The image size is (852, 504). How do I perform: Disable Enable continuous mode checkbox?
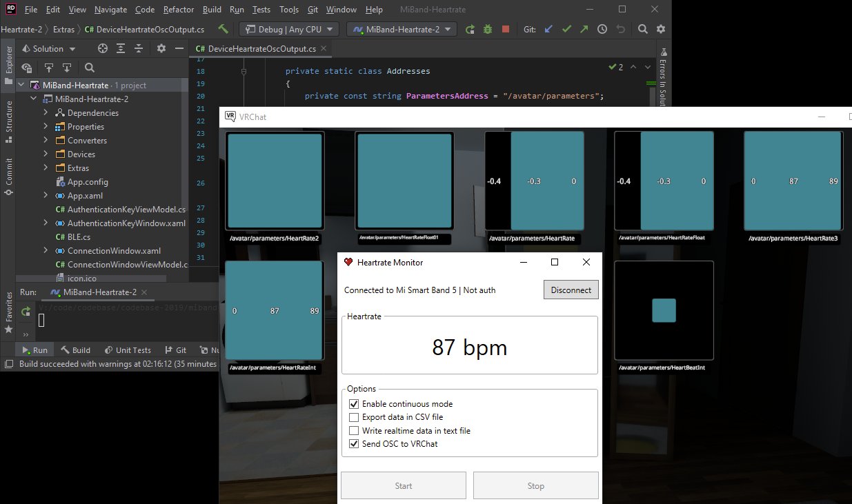pyautogui.click(x=354, y=404)
